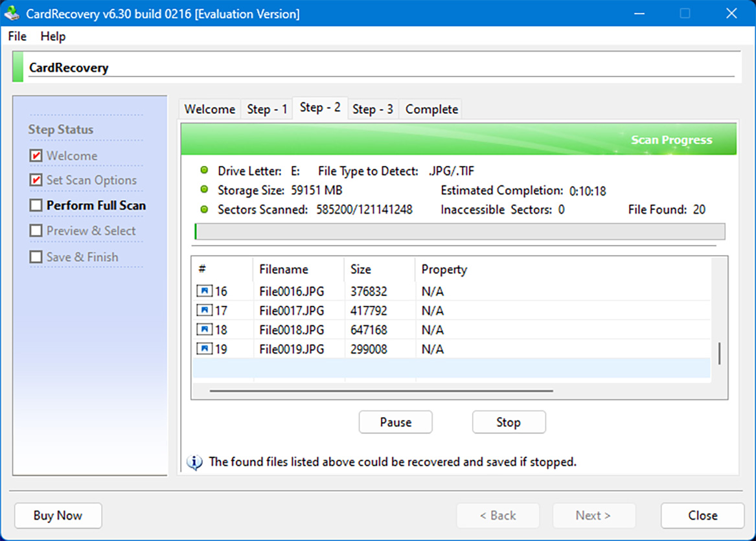
Task: Open the File menu
Action: pos(17,36)
